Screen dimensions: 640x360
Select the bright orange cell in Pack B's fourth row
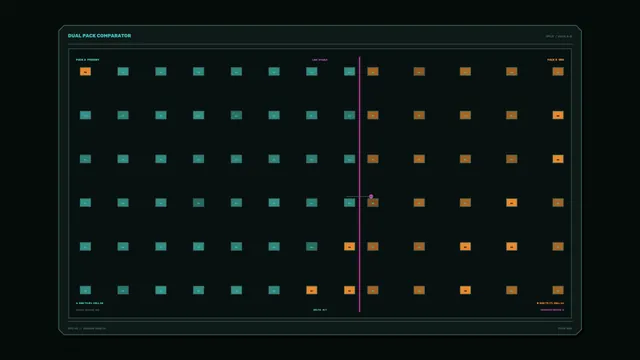[511, 202]
